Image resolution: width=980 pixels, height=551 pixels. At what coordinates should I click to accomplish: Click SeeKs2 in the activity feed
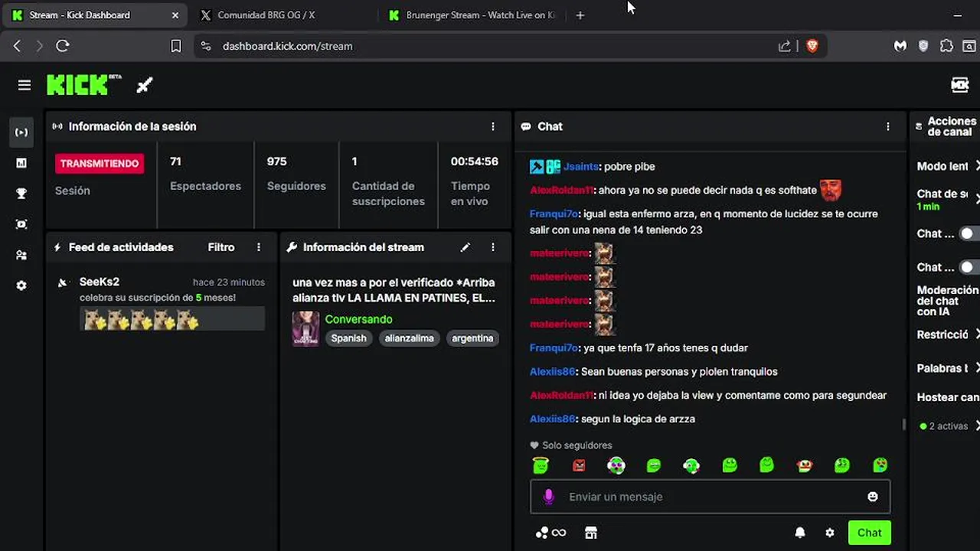[x=100, y=282]
